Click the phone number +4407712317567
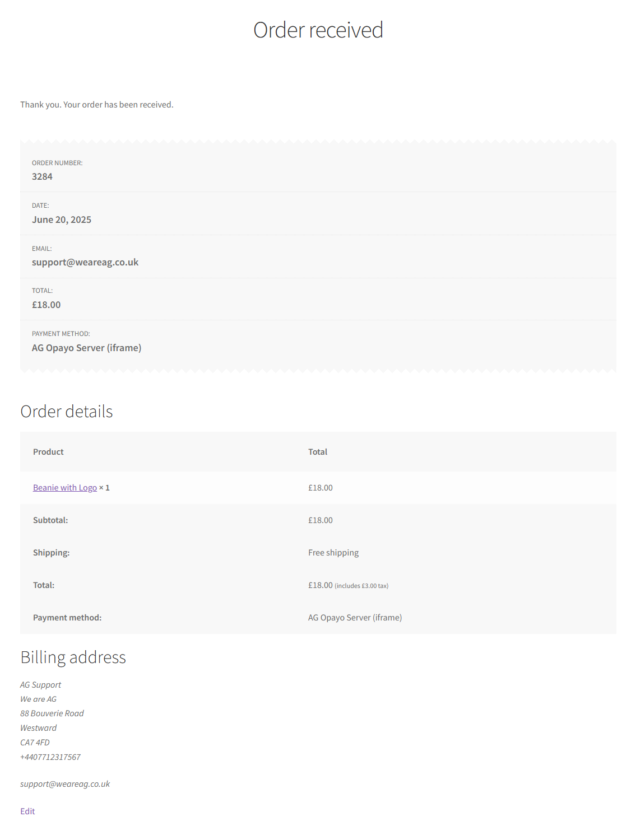 (x=50, y=757)
